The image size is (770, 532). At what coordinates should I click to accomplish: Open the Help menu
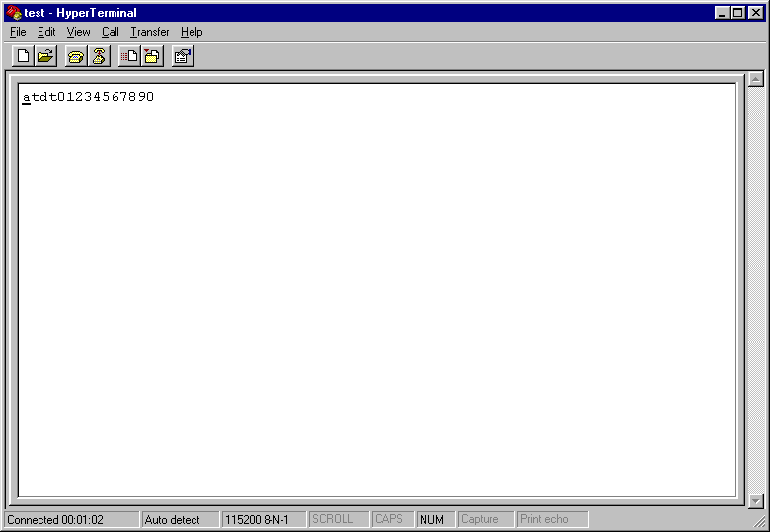pyautogui.click(x=192, y=32)
